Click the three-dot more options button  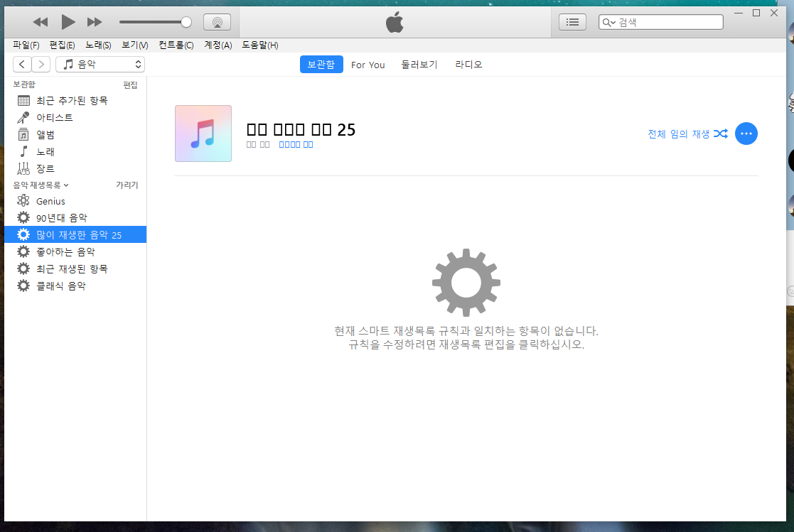pyautogui.click(x=746, y=134)
